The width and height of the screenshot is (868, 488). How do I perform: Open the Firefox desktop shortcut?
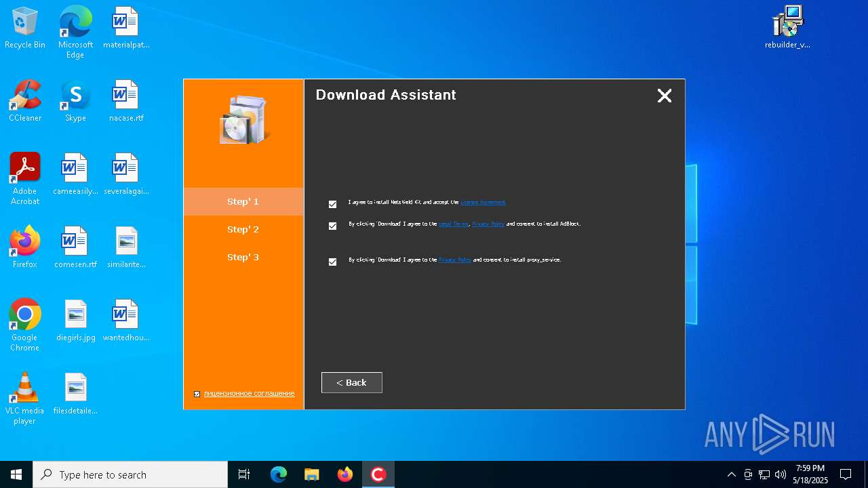[x=25, y=248]
